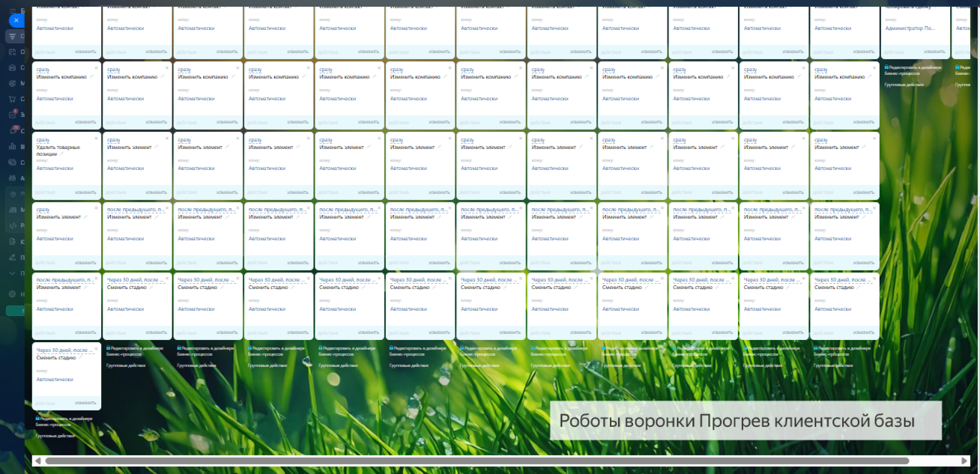Click 'Администратор По...' responsible link

click(910, 28)
